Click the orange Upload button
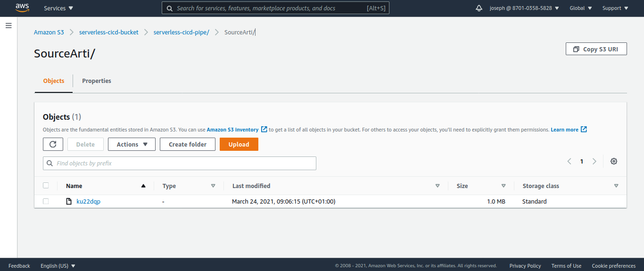Screen dimensions: 644x271 point(239,144)
